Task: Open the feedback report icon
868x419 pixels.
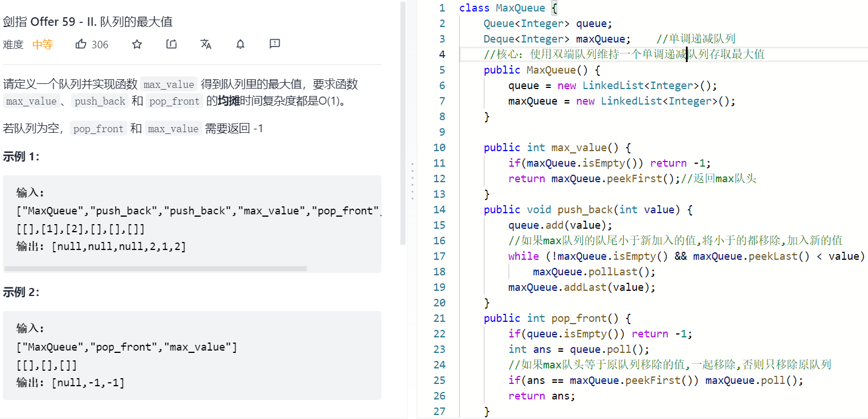Action: pyautogui.click(x=275, y=44)
